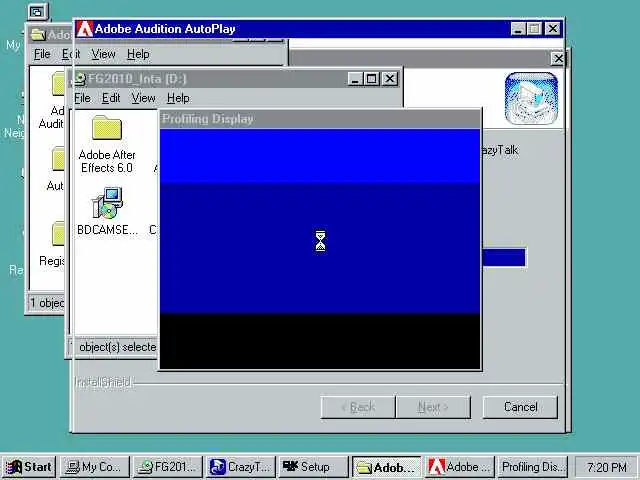Screen dimensions: 640x480
Task: Maximize the FG2010 drive window
Action: point(372,79)
